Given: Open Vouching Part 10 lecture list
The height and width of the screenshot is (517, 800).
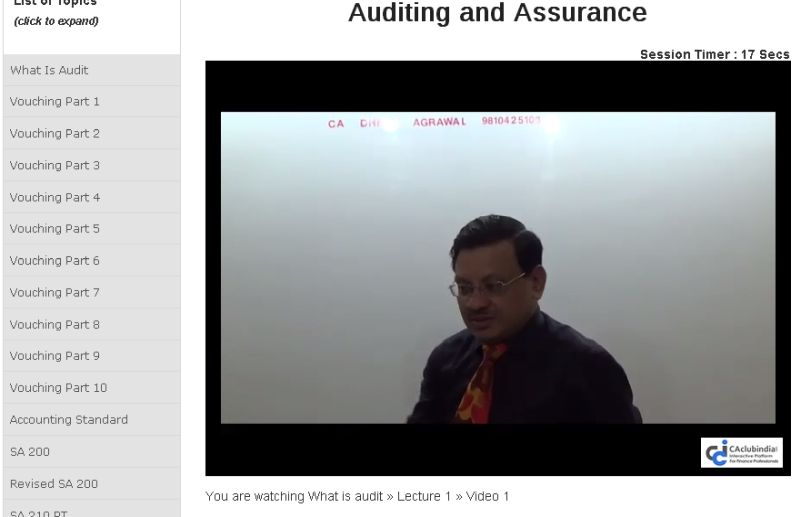Looking at the screenshot, I should pyautogui.click(x=92, y=388).
